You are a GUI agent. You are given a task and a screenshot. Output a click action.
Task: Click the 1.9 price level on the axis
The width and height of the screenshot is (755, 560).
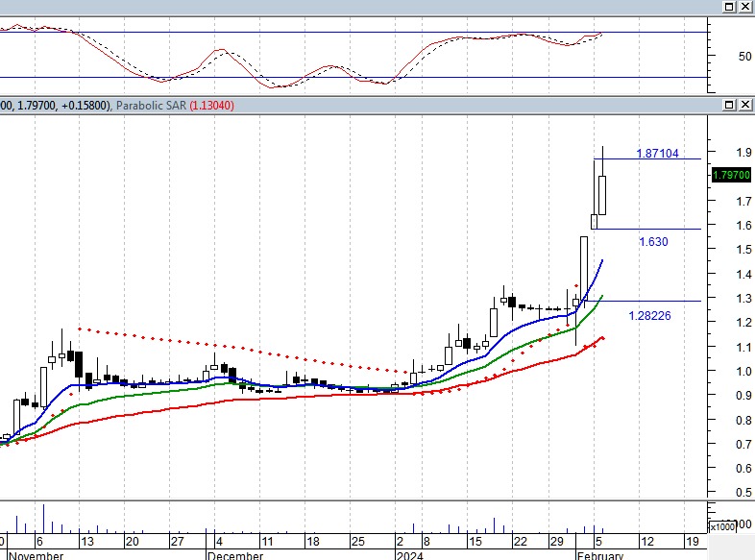718,153
